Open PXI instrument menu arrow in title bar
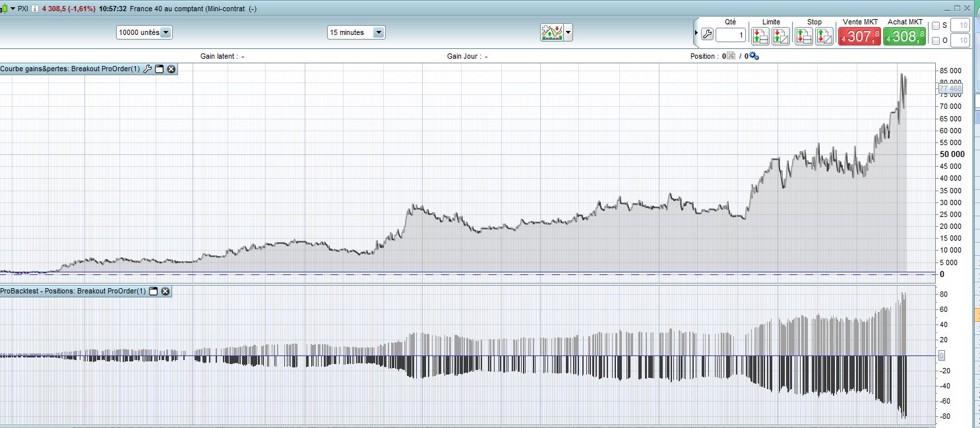Screen dimensions: 980x428 tap(13, 9)
